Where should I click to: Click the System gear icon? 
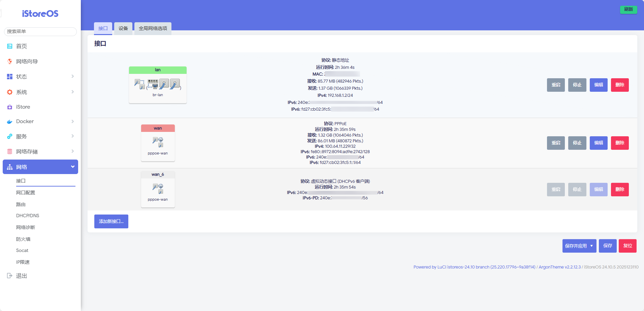(10, 92)
